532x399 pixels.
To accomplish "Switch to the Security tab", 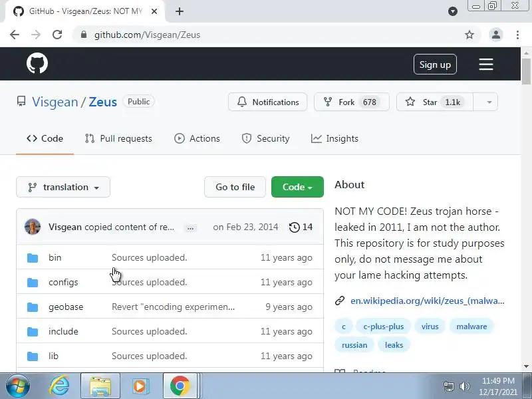I will 265,139.
